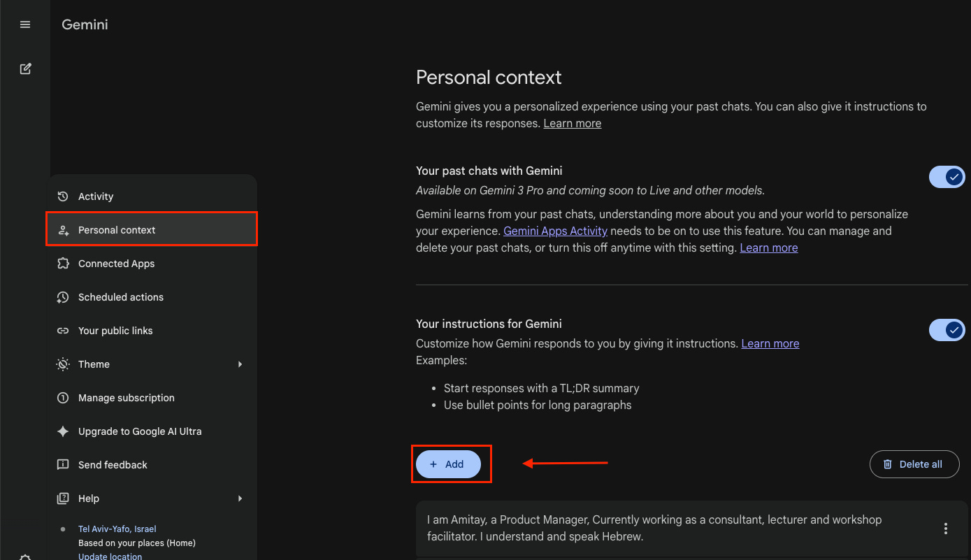Choose Send feedback menu item
971x560 pixels.
pos(152,465)
